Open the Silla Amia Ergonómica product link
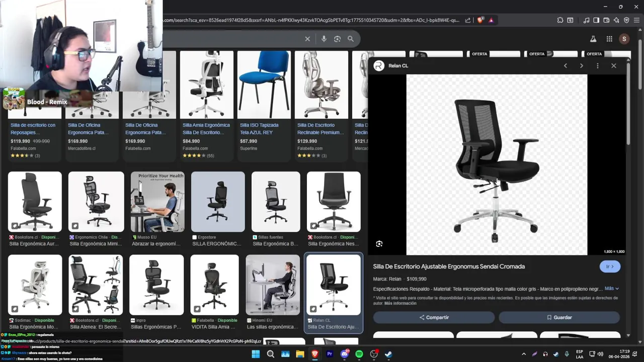644x362 pixels. 206,129
